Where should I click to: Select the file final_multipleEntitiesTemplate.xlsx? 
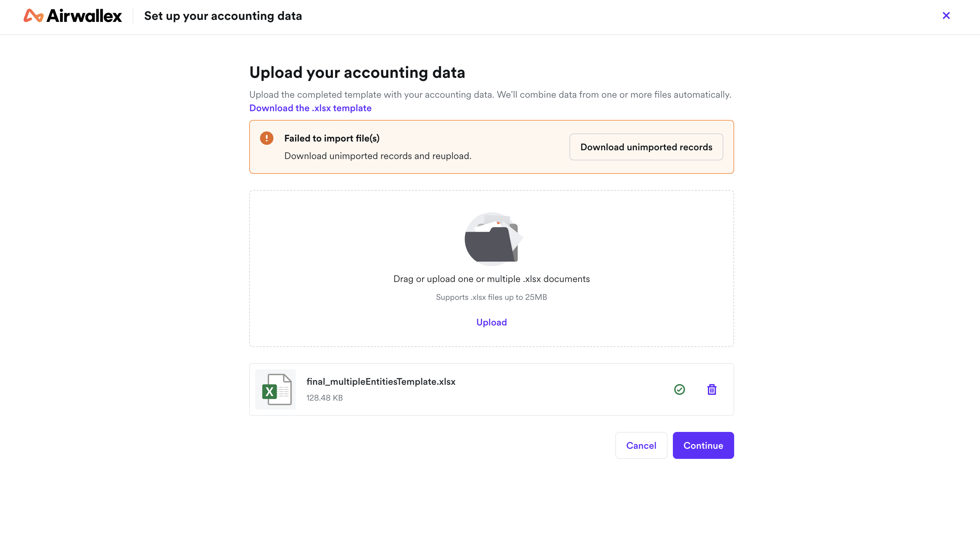pyautogui.click(x=381, y=381)
